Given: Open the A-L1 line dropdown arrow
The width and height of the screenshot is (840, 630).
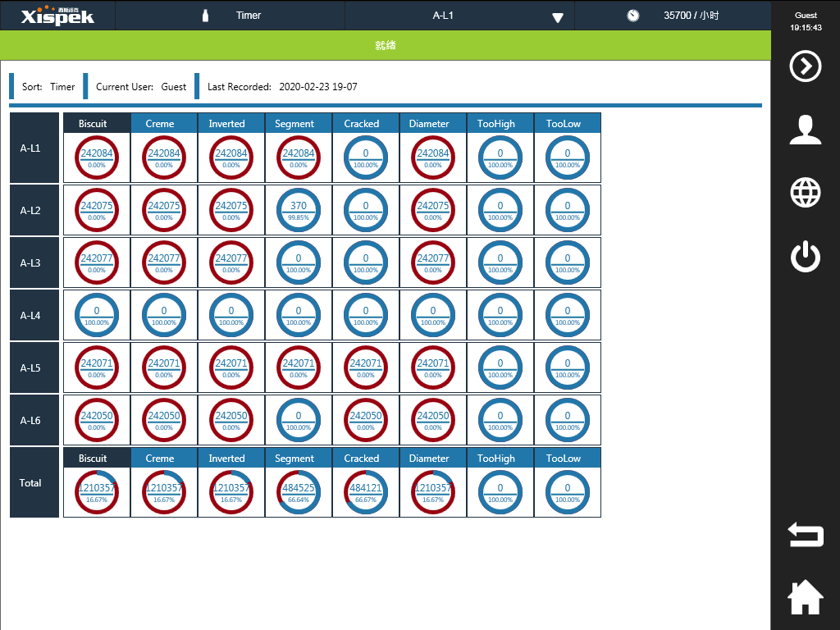Looking at the screenshot, I should pyautogui.click(x=558, y=18).
